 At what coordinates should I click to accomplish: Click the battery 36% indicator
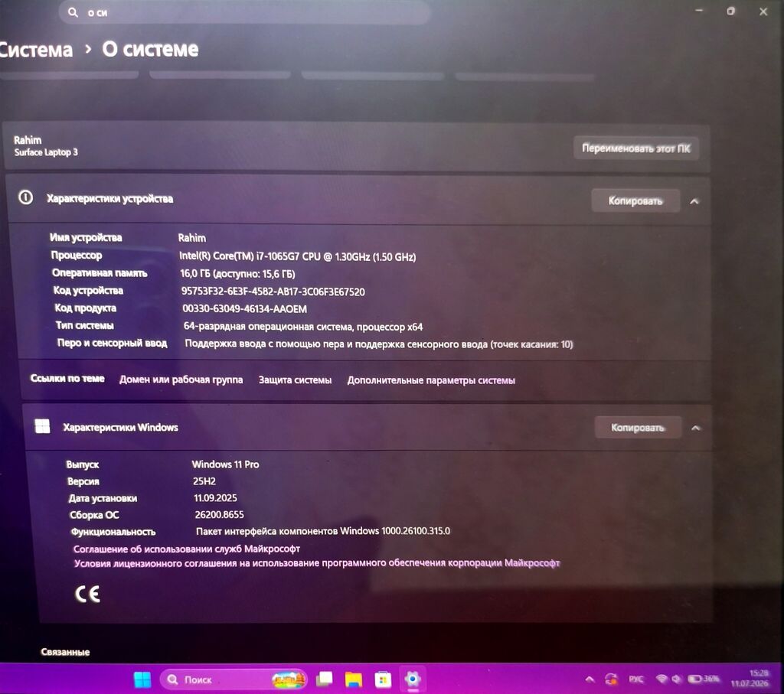pos(704,679)
